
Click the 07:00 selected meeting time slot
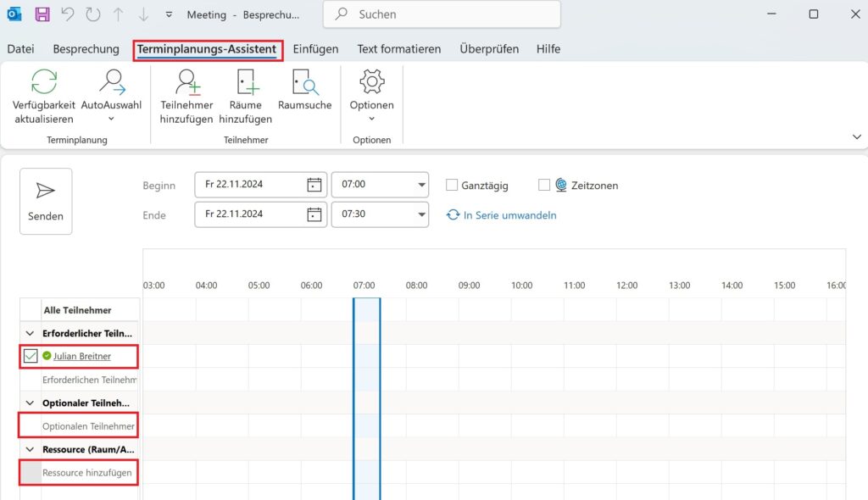pos(366,398)
